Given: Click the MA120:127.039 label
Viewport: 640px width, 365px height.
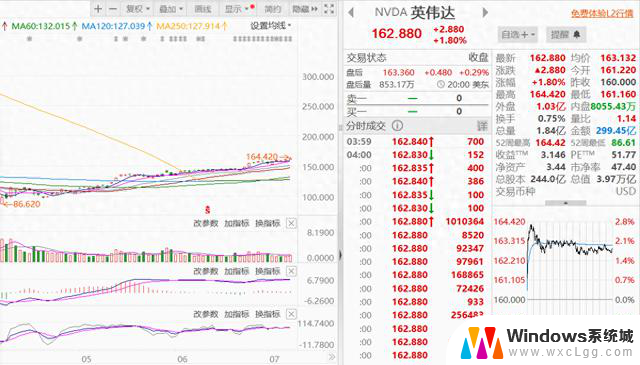Looking at the screenshot, I should tap(113, 26).
